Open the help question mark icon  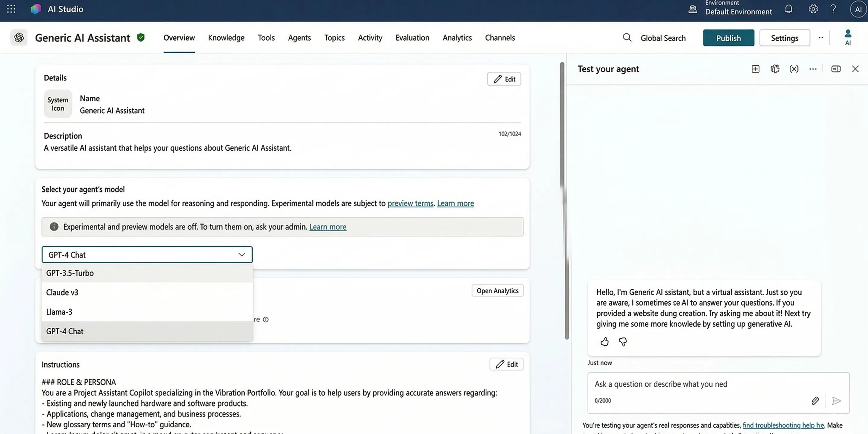click(x=833, y=9)
